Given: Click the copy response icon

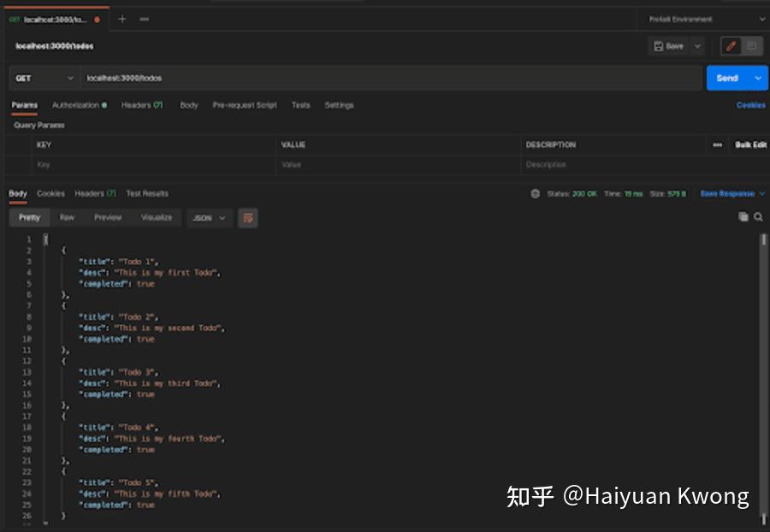Looking at the screenshot, I should [743, 218].
